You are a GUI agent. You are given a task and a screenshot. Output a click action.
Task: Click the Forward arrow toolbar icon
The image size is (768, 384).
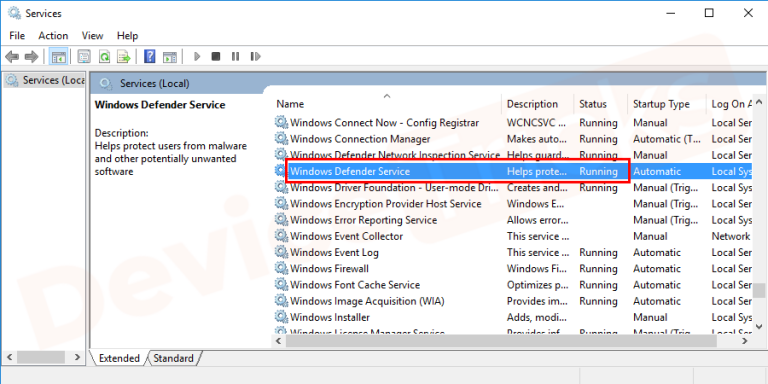click(31, 57)
